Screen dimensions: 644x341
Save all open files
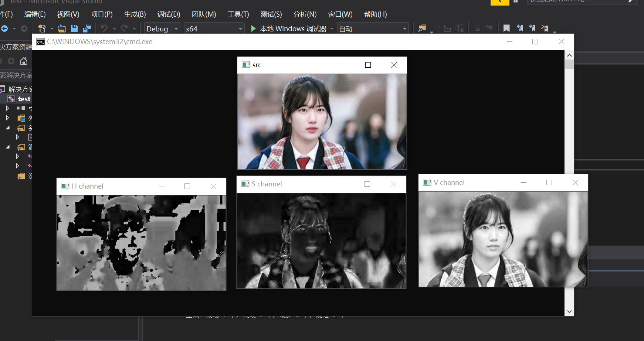tap(88, 28)
